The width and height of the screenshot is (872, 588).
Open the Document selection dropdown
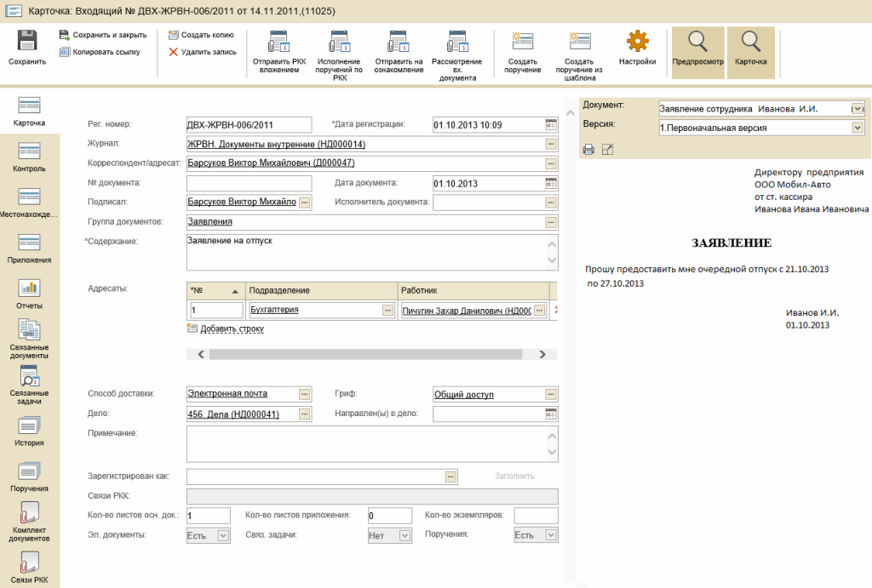click(x=857, y=108)
